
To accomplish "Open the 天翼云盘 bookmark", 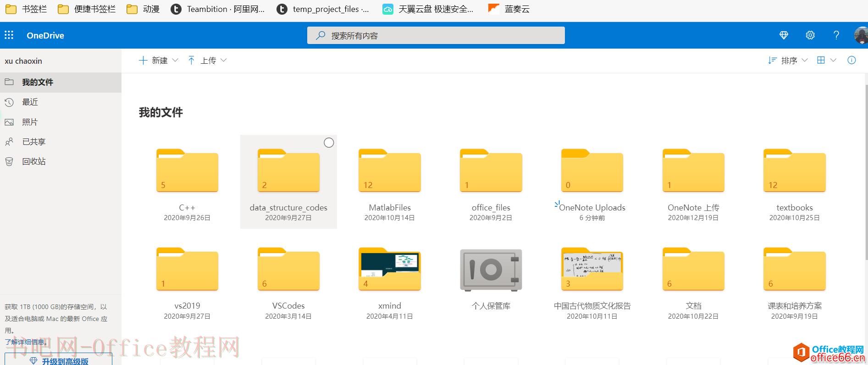I will click(x=428, y=9).
